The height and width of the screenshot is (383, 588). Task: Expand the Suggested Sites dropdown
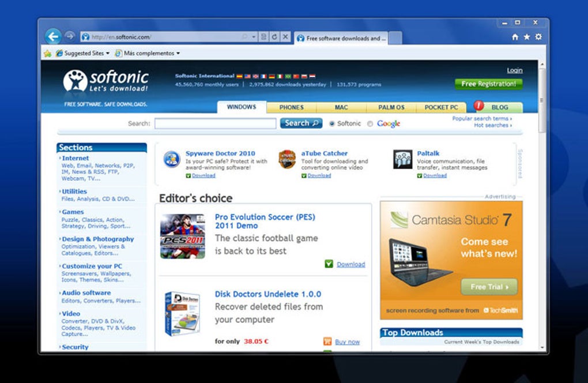[108, 53]
